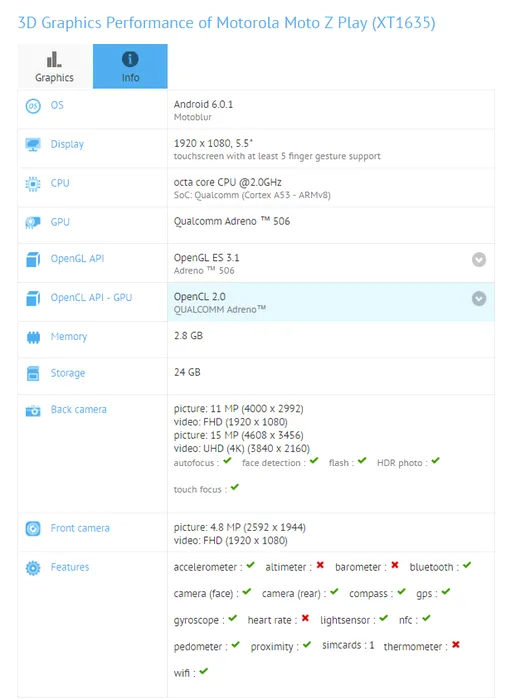
Task: Click the Display monitor icon
Action: 33,145
